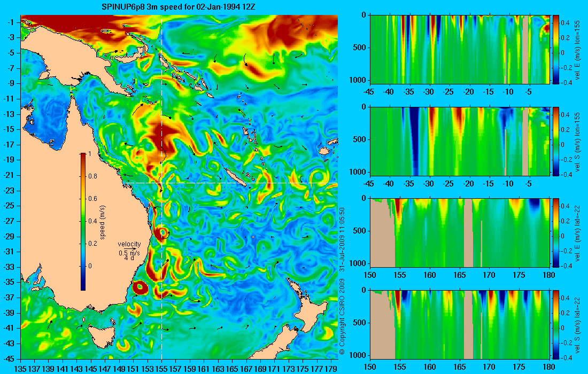Image resolution: width=588 pixels, height=374 pixels.
Task: Click the vel. E lon=155 section plot
Action: (460, 50)
